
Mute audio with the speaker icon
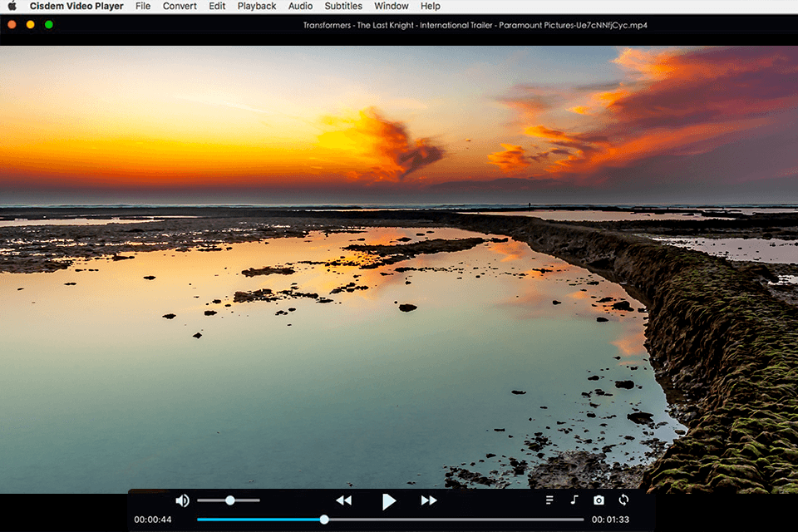pos(182,501)
